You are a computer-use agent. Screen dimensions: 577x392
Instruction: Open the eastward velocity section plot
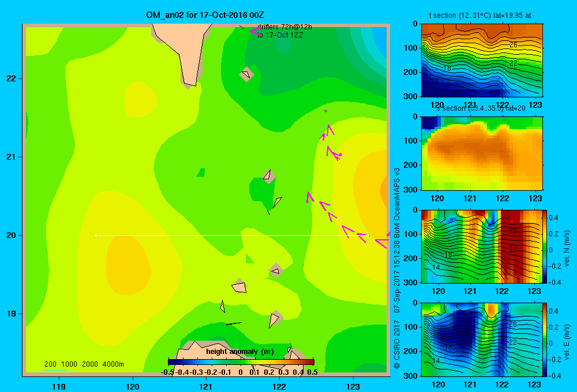pos(481,340)
